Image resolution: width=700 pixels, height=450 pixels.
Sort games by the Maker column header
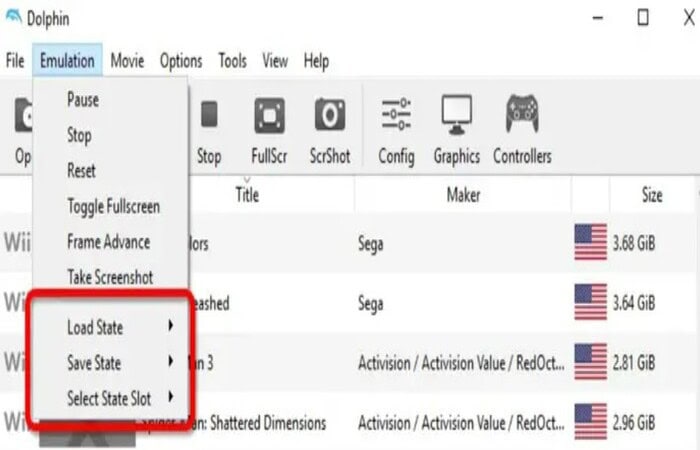pyautogui.click(x=463, y=195)
